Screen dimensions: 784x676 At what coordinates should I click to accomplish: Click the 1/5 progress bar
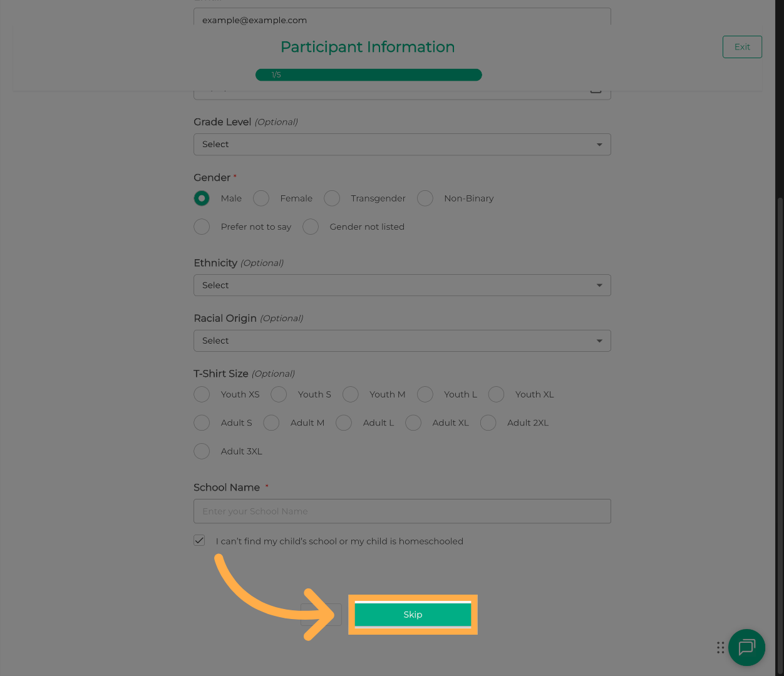pos(368,75)
